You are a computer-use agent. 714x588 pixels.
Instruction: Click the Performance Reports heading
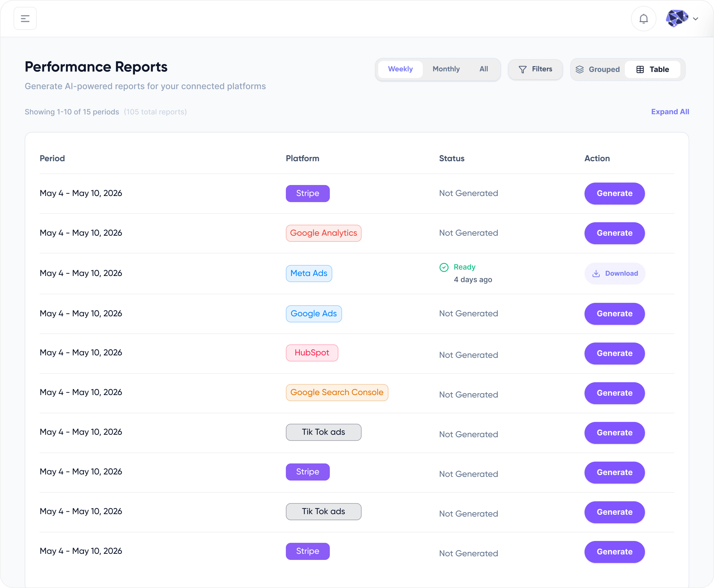(96, 67)
